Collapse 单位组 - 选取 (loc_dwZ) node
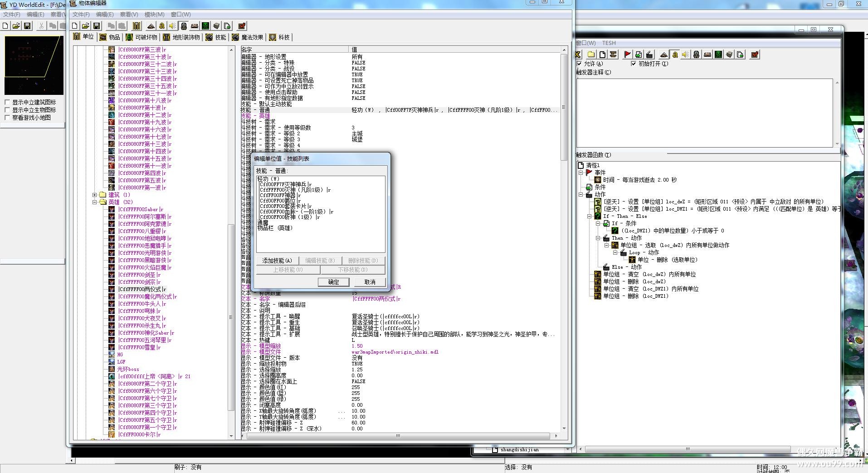Image resolution: width=868 pixels, height=473 pixels. [606, 245]
